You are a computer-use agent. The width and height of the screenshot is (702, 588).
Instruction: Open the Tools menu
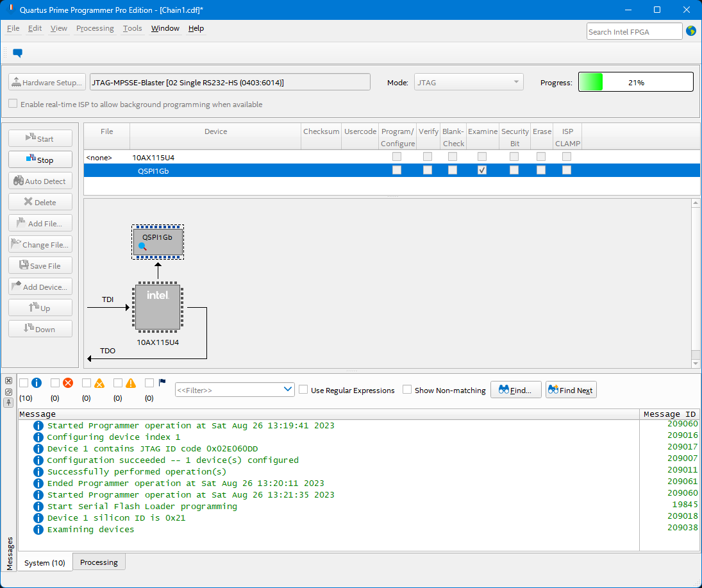click(x=133, y=28)
